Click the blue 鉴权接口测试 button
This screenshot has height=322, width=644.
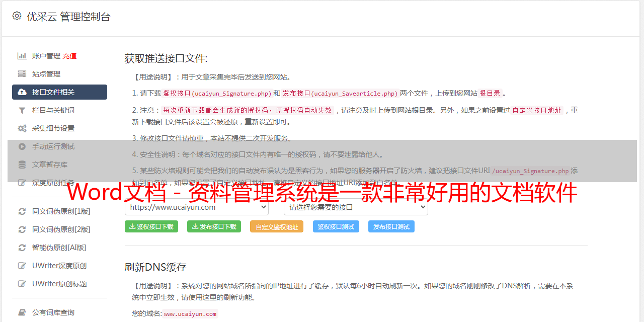point(336,226)
